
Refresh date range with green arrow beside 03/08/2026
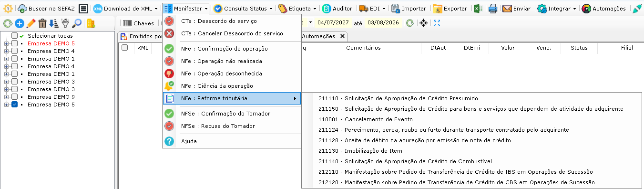pyautogui.click(x=410, y=23)
